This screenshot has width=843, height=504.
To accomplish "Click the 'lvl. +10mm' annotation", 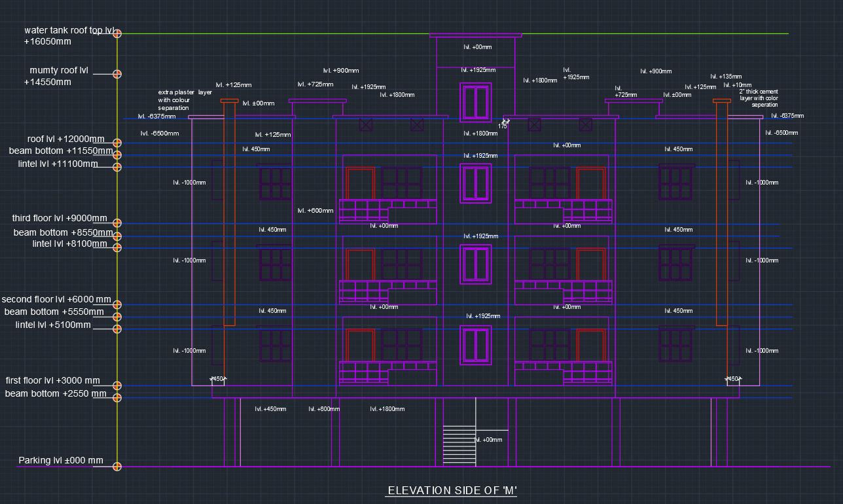I will click(736, 84).
